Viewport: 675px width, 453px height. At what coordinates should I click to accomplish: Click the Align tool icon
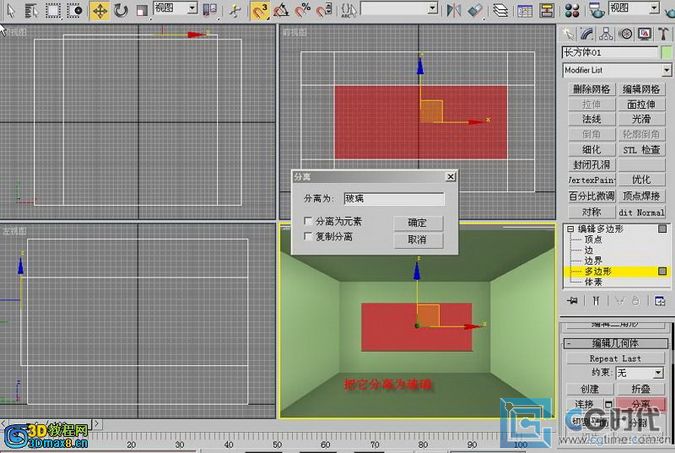click(475, 10)
